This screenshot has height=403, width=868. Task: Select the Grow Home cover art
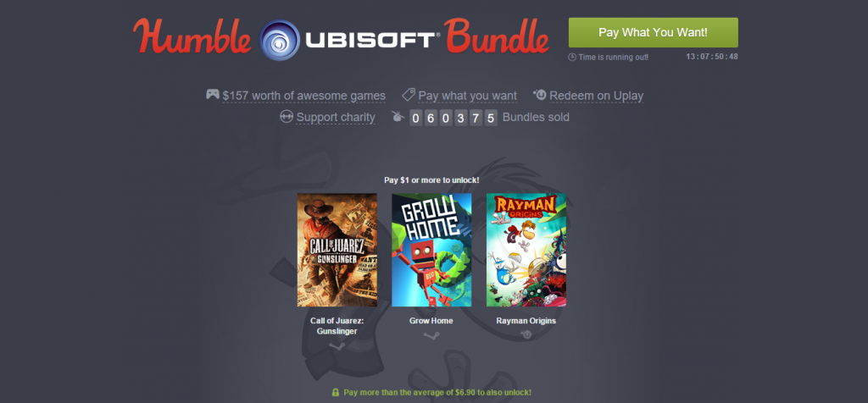point(431,250)
